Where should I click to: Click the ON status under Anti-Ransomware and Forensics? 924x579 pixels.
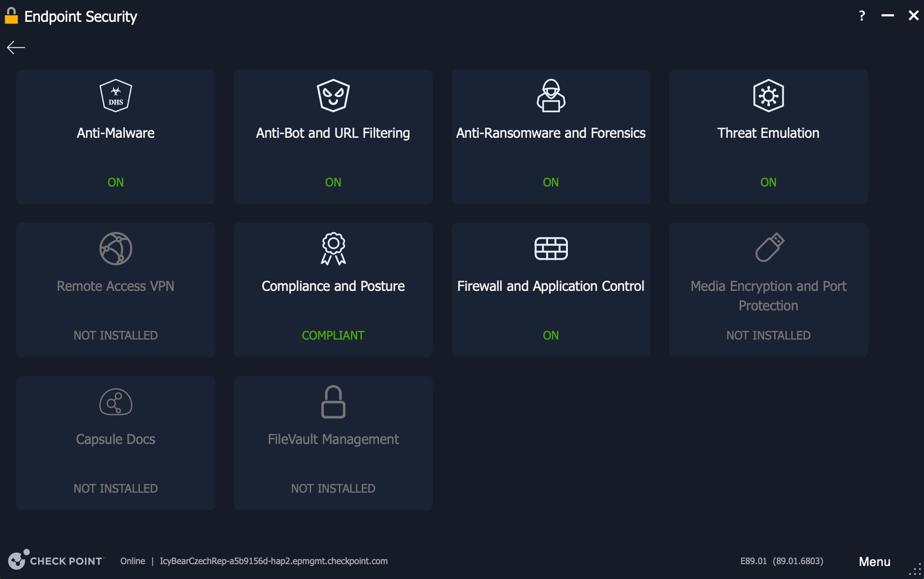point(551,182)
